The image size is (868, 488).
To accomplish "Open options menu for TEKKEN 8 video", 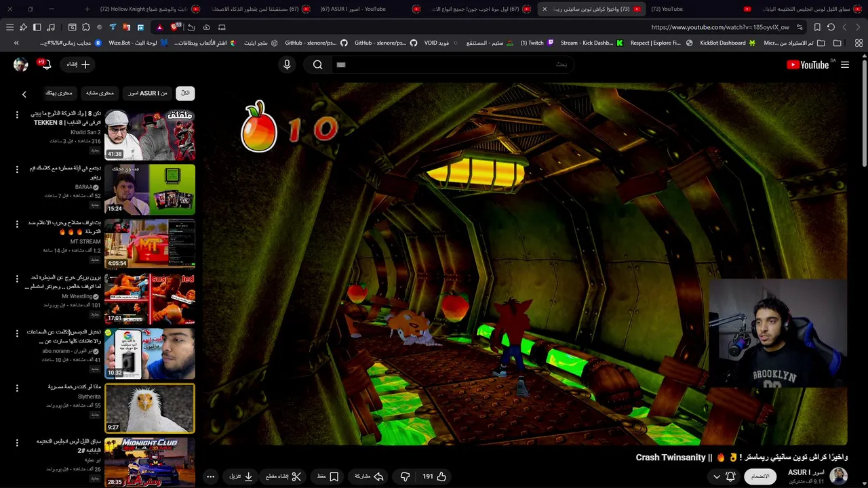I will 17,115.
